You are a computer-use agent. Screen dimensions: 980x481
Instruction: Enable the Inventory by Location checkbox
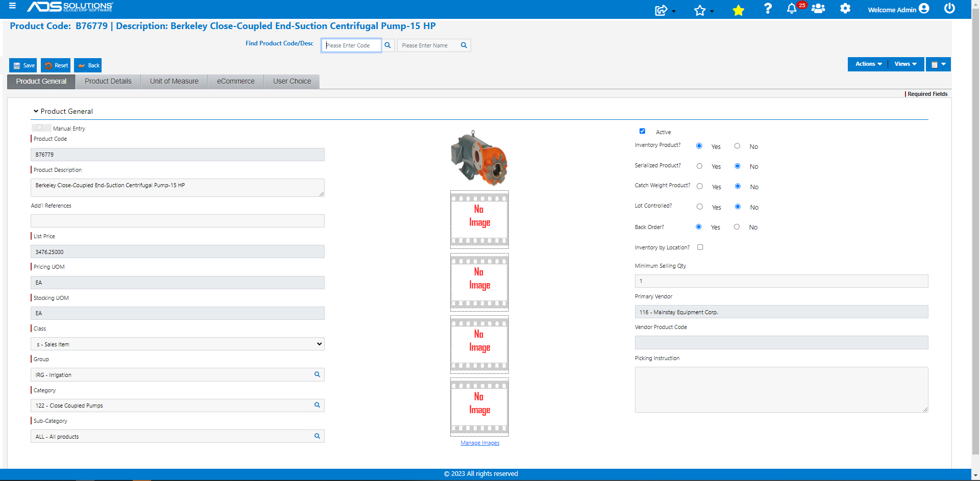coord(700,247)
